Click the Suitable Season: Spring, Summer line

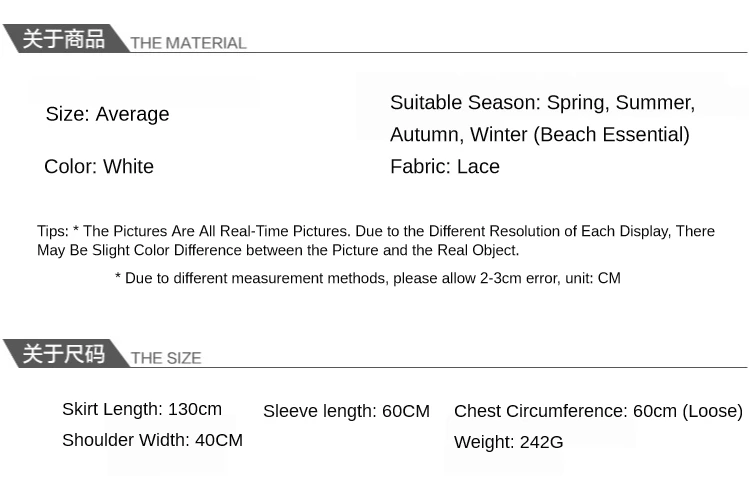point(542,103)
